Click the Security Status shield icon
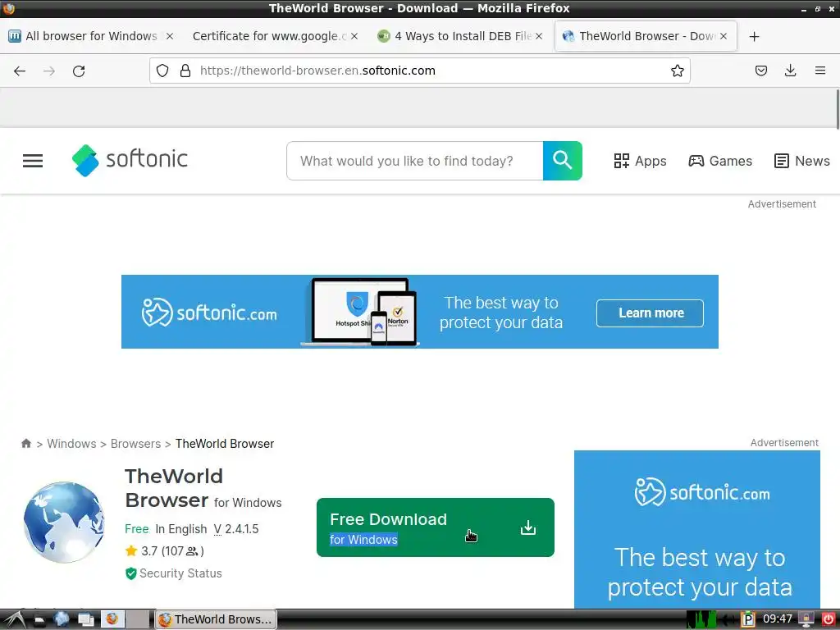 [x=130, y=573]
